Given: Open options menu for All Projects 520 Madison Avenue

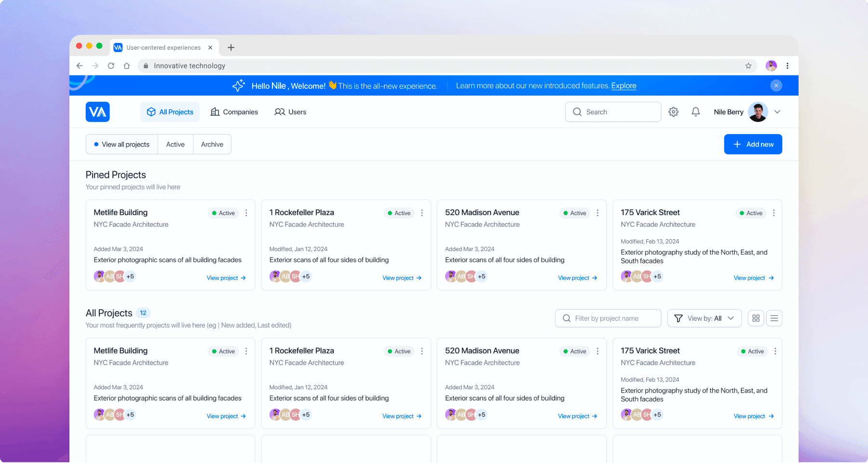Looking at the screenshot, I should 597,351.
